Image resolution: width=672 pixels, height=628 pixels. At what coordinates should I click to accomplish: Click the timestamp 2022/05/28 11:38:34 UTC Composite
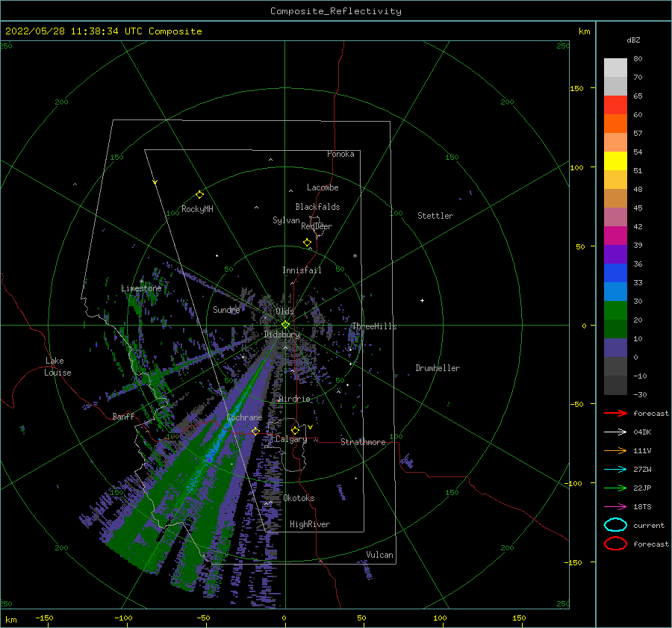[103, 31]
